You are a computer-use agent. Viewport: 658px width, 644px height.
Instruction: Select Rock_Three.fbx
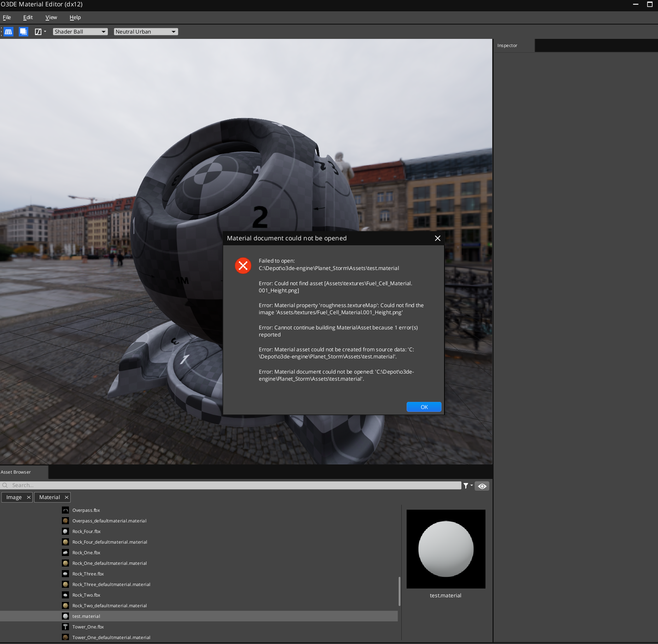(199, 574)
